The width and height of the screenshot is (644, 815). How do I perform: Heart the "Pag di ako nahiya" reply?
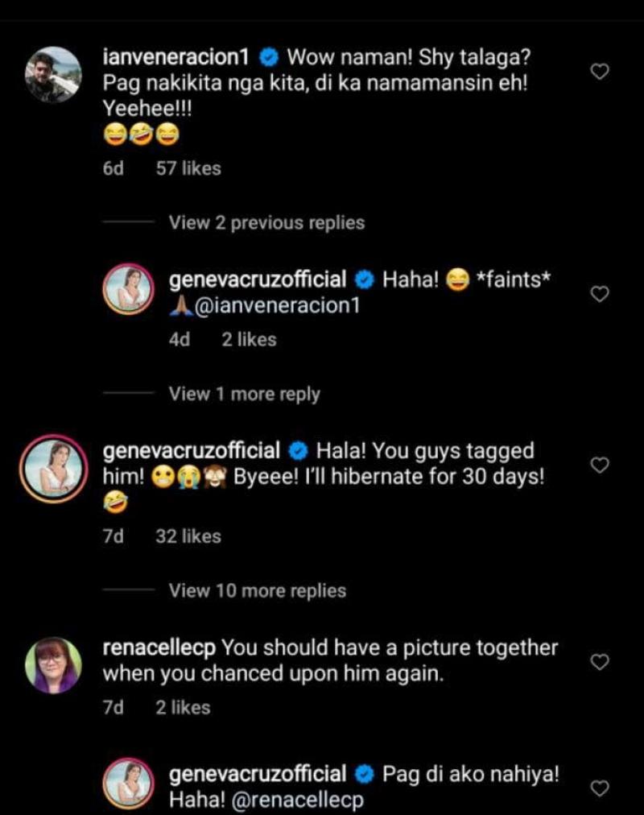pos(599,788)
